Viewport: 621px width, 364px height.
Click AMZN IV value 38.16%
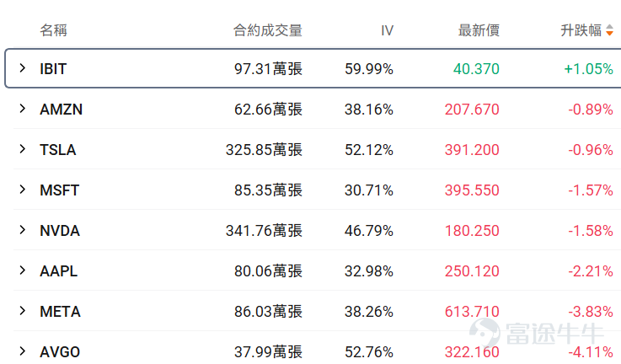tap(369, 110)
